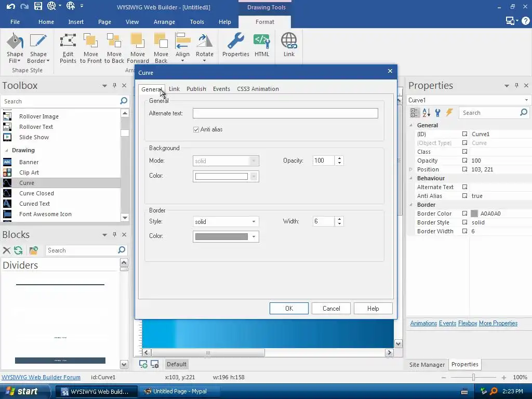
Task: Open the Rotate tool
Action: [205, 48]
